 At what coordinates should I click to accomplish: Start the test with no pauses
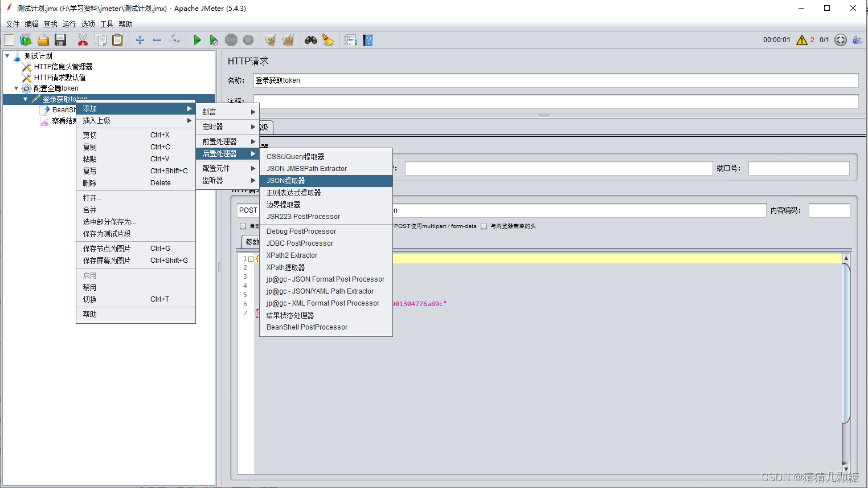pyautogui.click(x=214, y=40)
